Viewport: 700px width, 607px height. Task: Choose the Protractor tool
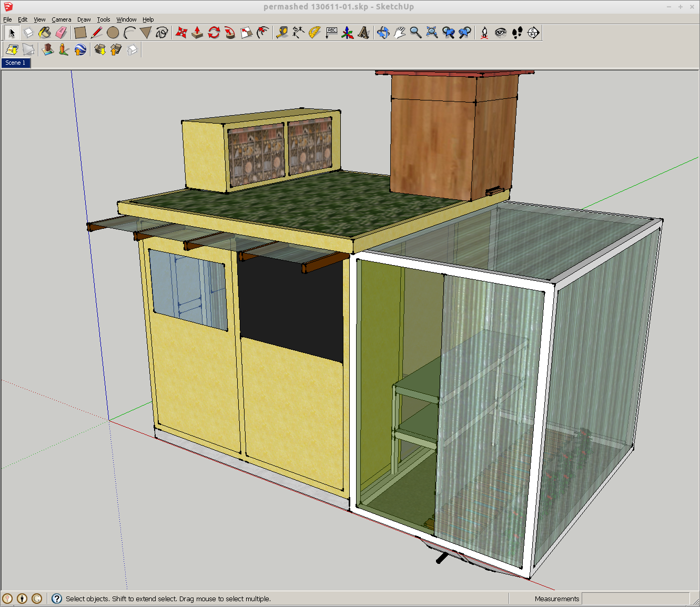pyautogui.click(x=315, y=33)
